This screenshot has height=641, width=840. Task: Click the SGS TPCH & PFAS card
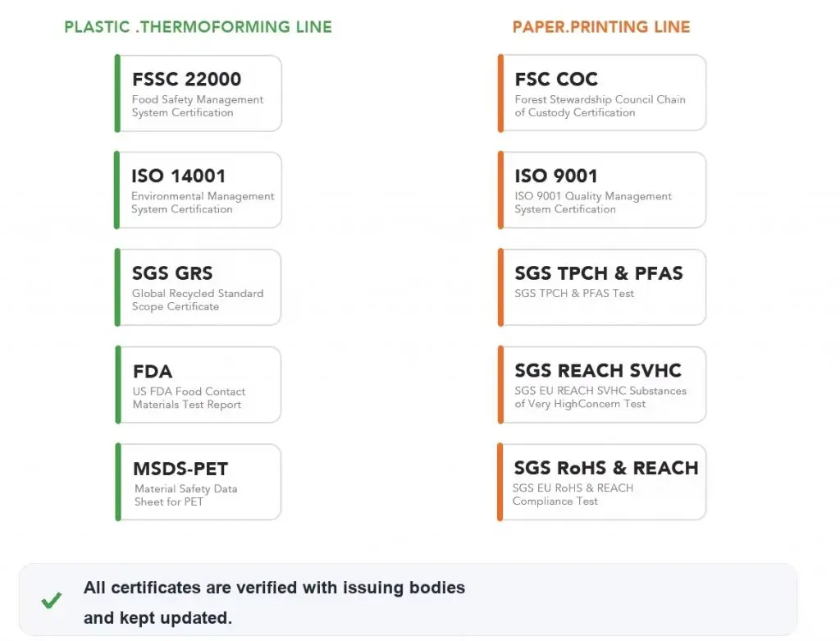601,287
